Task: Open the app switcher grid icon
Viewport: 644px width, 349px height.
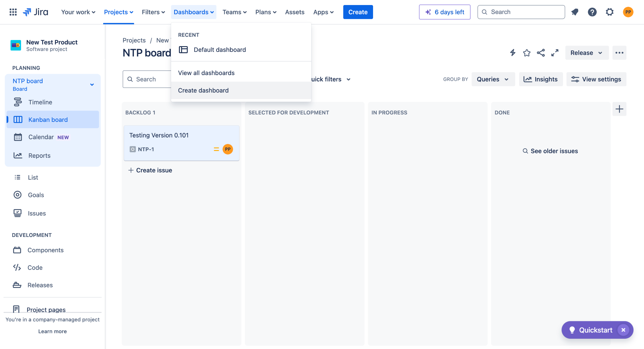Action: pos(13,12)
